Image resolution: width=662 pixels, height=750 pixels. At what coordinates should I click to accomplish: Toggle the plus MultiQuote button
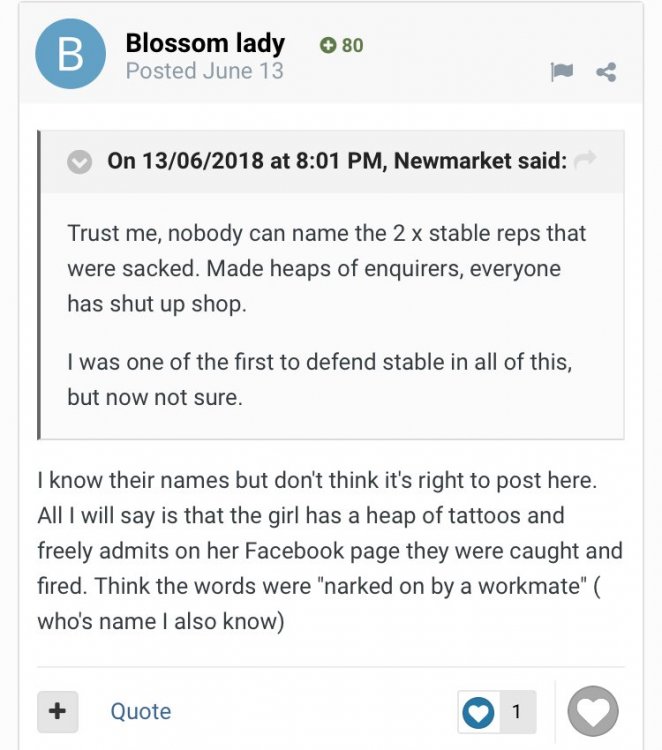coord(58,711)
